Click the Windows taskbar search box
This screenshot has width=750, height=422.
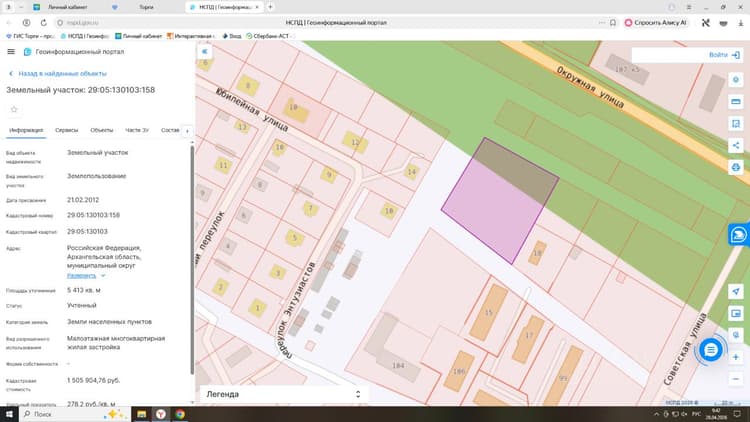click(x=74, y=414)
